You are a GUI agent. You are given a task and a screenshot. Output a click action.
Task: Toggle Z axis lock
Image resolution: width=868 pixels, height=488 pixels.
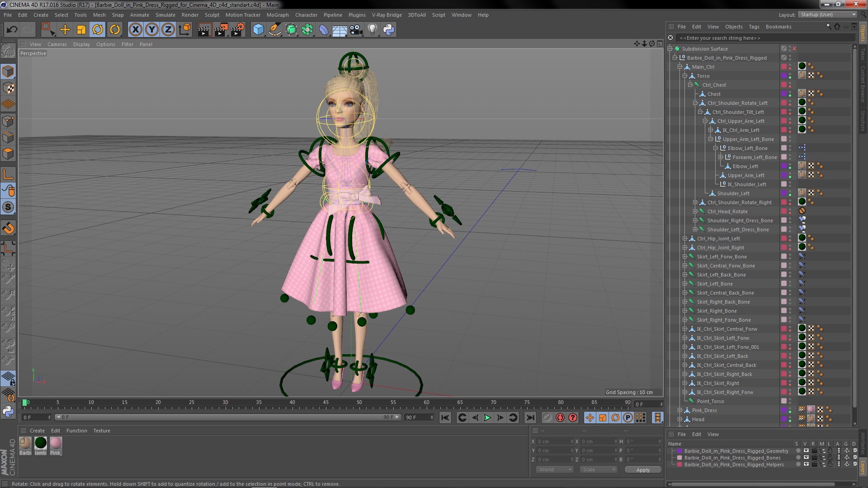coord(168,30)
